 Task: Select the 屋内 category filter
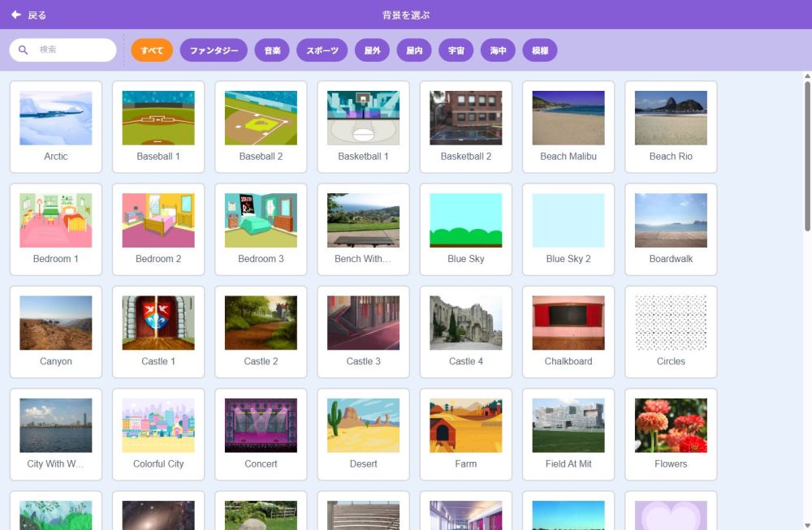pos(414,50)
